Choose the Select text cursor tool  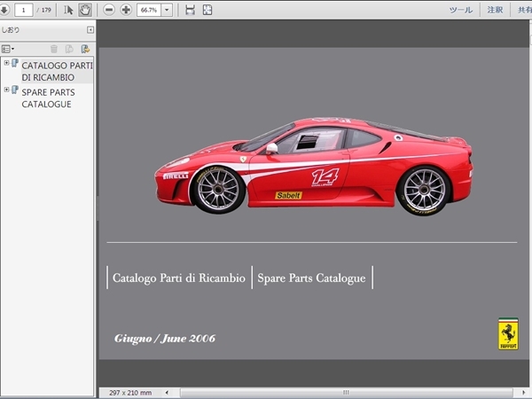coord(68,10)
